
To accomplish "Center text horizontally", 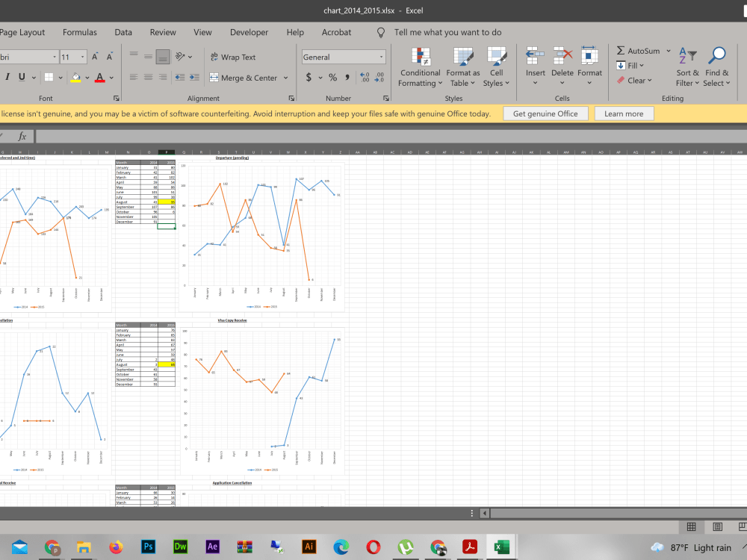I will (148, 77).
